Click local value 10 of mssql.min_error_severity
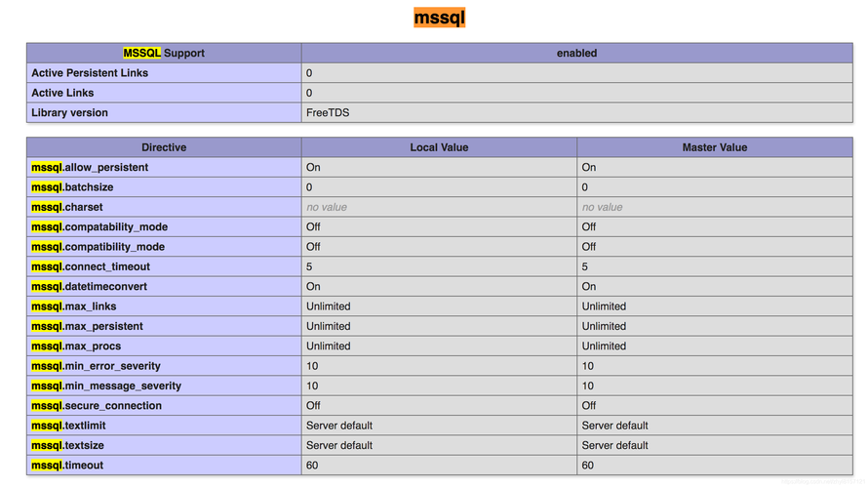Image resolution: width=868 pixels, height=488 pixels. tap(312, 366)
